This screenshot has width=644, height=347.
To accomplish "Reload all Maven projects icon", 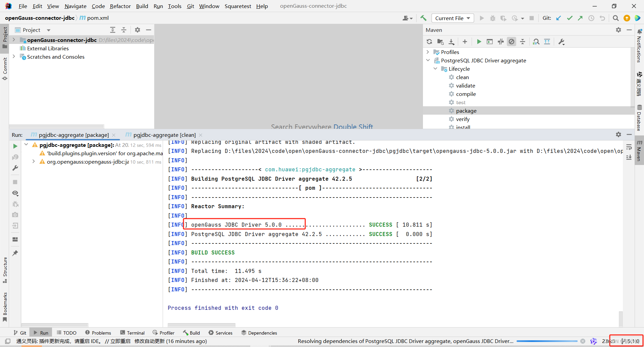I will [x=429, y=42].
